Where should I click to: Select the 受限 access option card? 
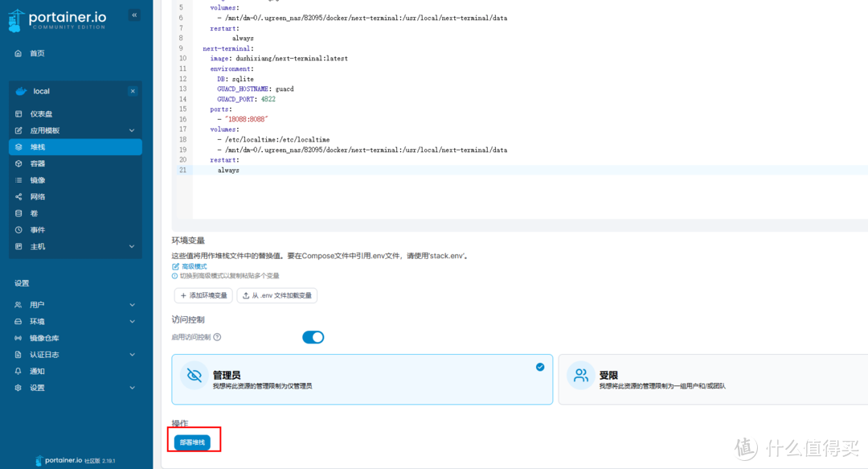click(713, 379)
